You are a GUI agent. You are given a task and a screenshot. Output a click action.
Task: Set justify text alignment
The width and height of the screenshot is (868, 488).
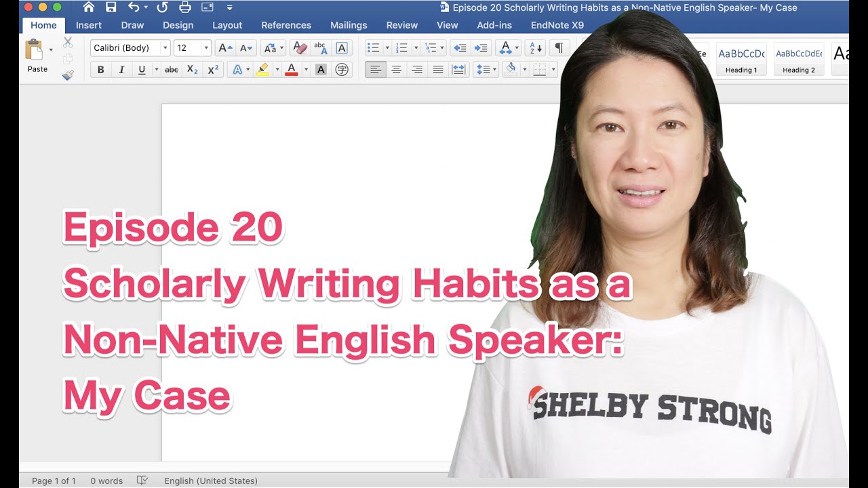(x=438, y=69)
